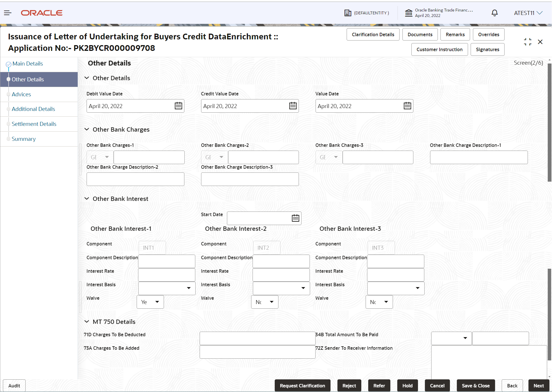
Task: Open the Waive dropdown for Interest-1
Action: coord(150,302)
